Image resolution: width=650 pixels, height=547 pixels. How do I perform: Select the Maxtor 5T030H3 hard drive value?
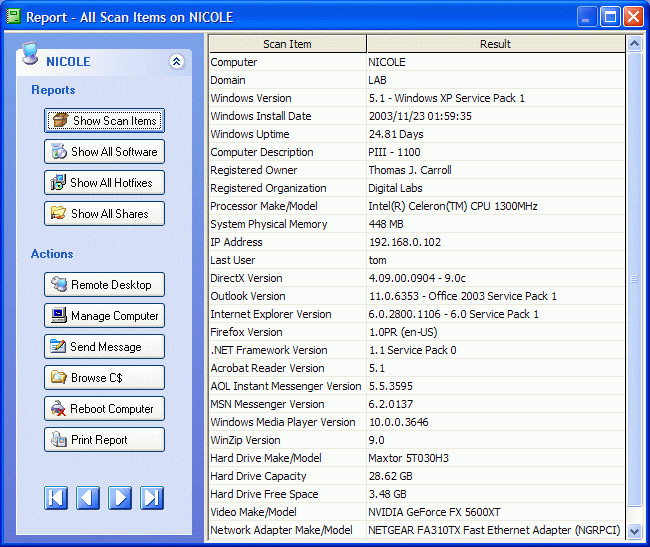pos(408,458)
